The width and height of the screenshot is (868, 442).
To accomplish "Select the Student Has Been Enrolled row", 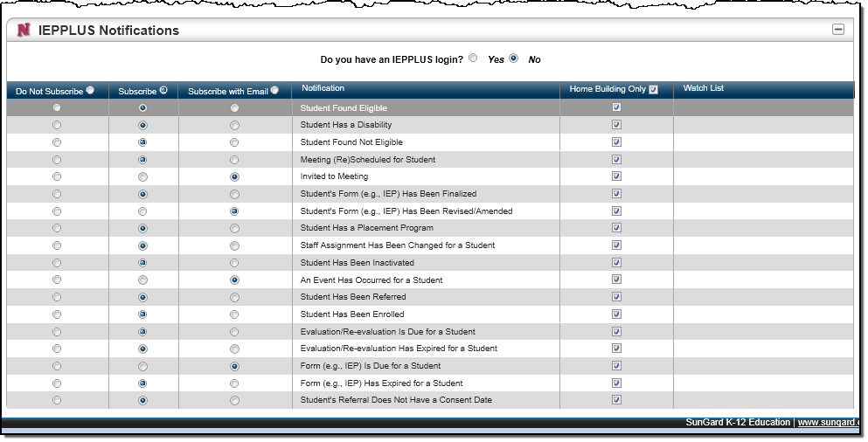I will [x=352, y=314].
